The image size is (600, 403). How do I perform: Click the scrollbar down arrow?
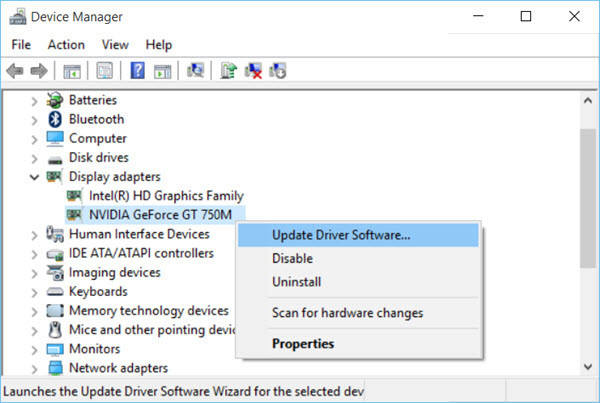[x=588, y=367]
